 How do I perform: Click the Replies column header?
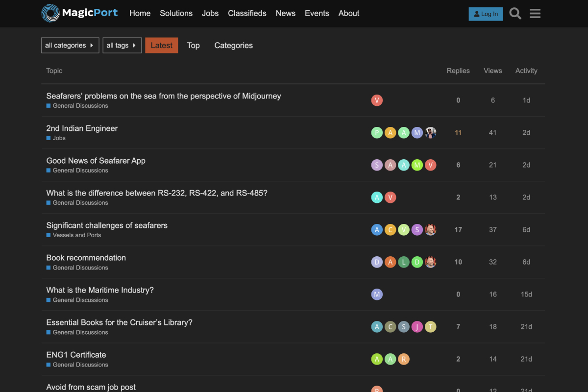[458, 71]
